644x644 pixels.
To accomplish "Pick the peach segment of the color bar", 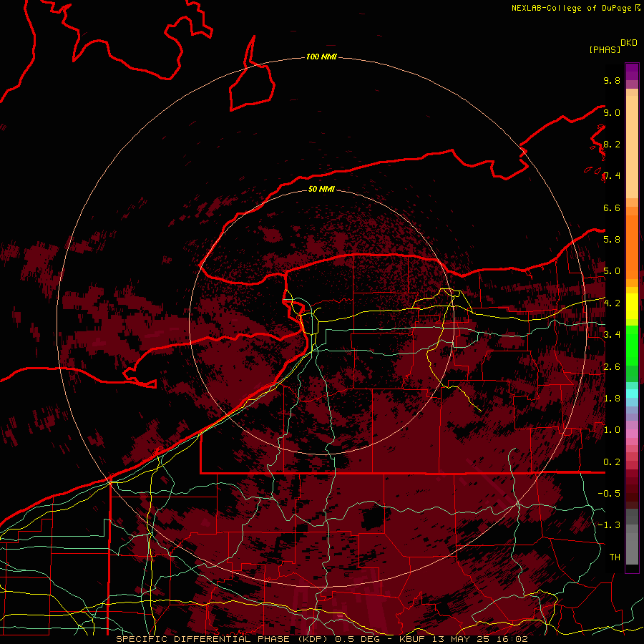I will pyautogui.click(x=632, y=148).
